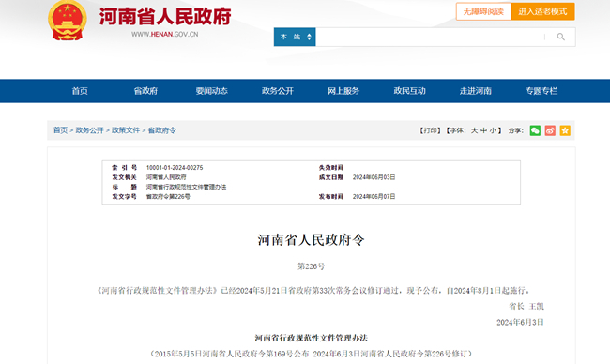Click the 河南省人民政府令 heading

coord(311,240)
